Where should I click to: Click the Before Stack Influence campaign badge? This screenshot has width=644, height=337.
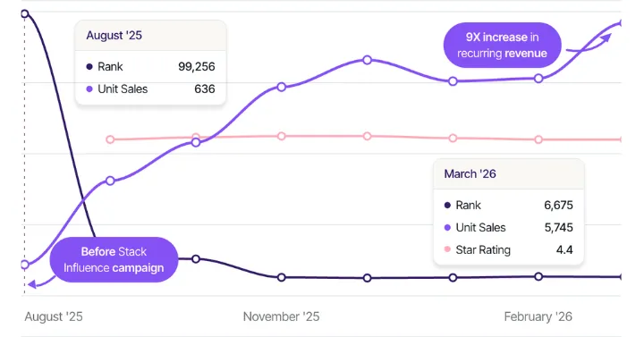(114, 259)
